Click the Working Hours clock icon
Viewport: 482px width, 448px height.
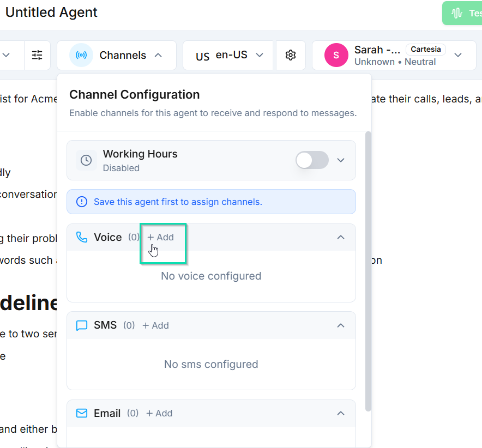tap(86, 160)
